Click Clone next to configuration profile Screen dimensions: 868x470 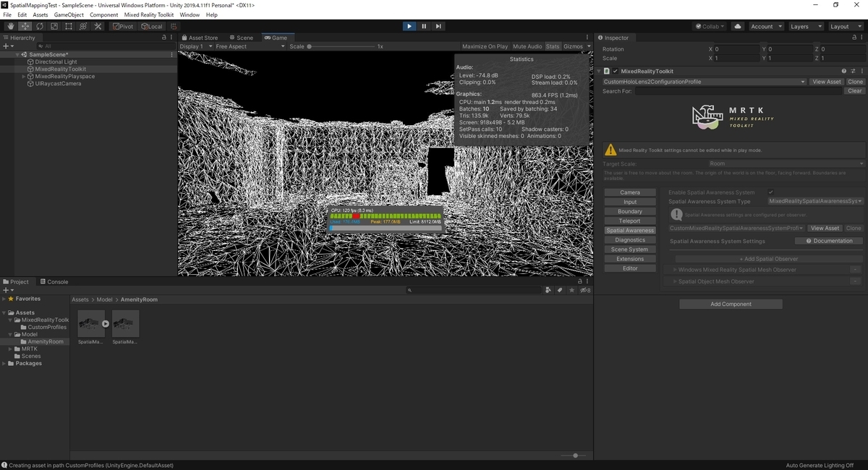point(855,82)
